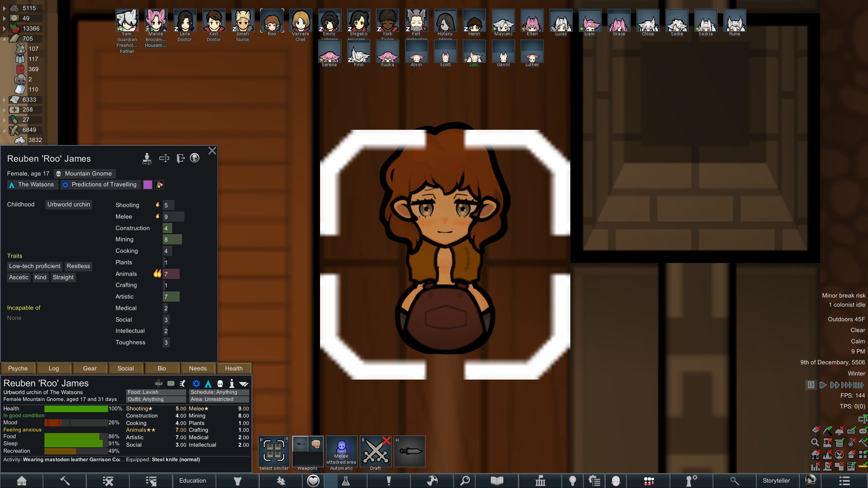
Task: Open the Area: Unrestricted dropdown
Action: pos(219,399)
